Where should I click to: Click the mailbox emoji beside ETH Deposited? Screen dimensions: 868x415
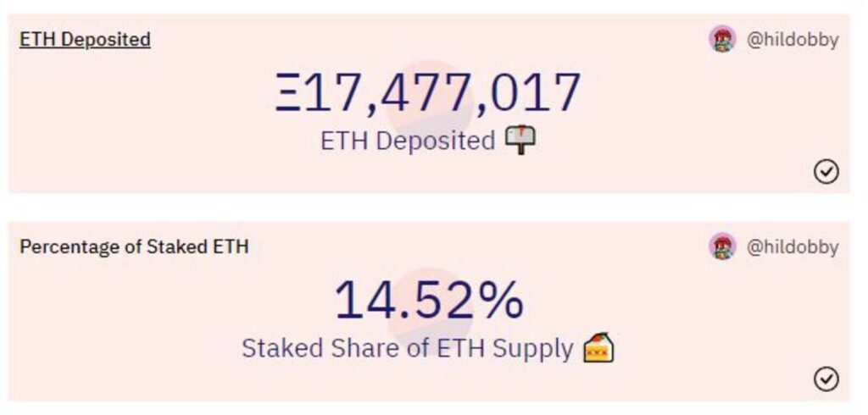[520, 141]
